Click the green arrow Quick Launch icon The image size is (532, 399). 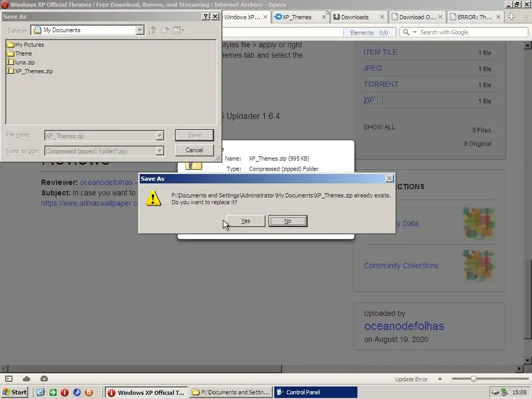[x=53, y=392]
